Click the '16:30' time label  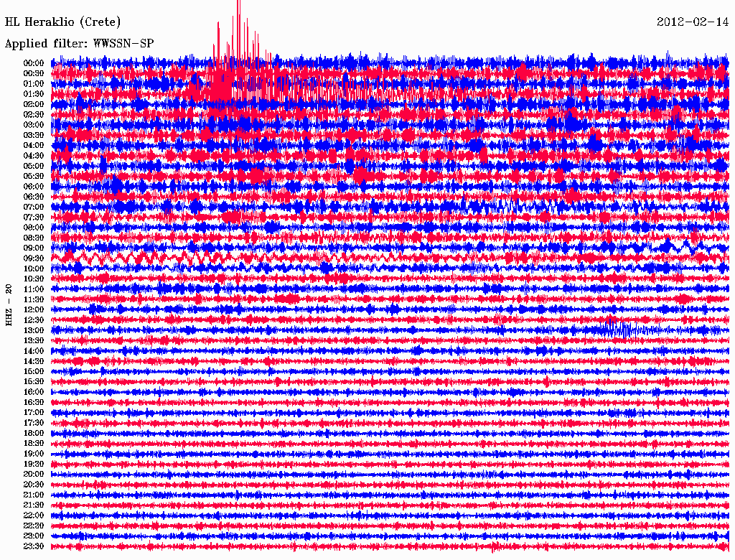coord(34,403)
